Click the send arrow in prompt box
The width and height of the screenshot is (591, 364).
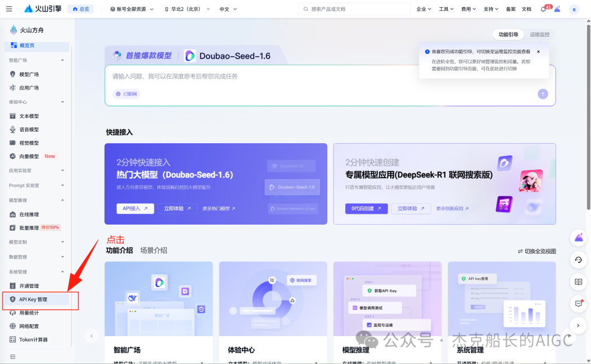click(543, 94)
